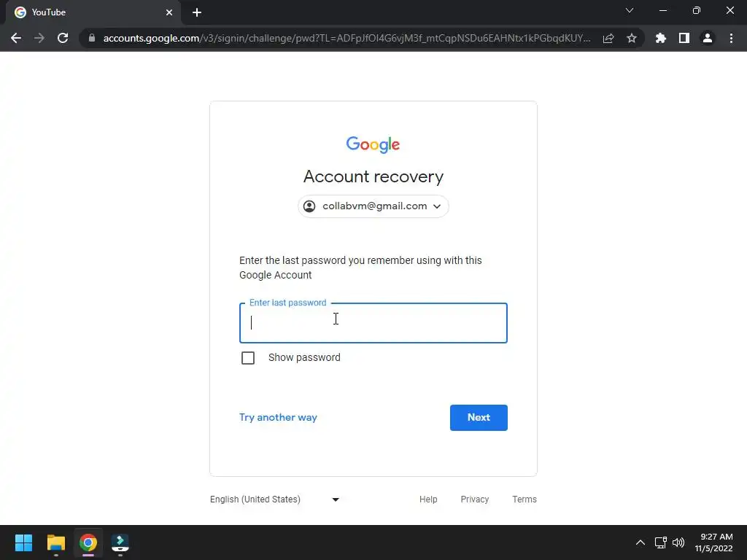747x560 pixels.
Task: Click the Chrome taskbar icon
Action: pyautogui.click(x=88, y=542)
